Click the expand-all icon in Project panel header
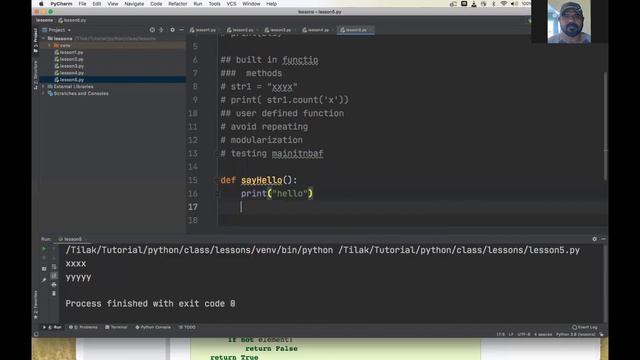 click(161, 30)
